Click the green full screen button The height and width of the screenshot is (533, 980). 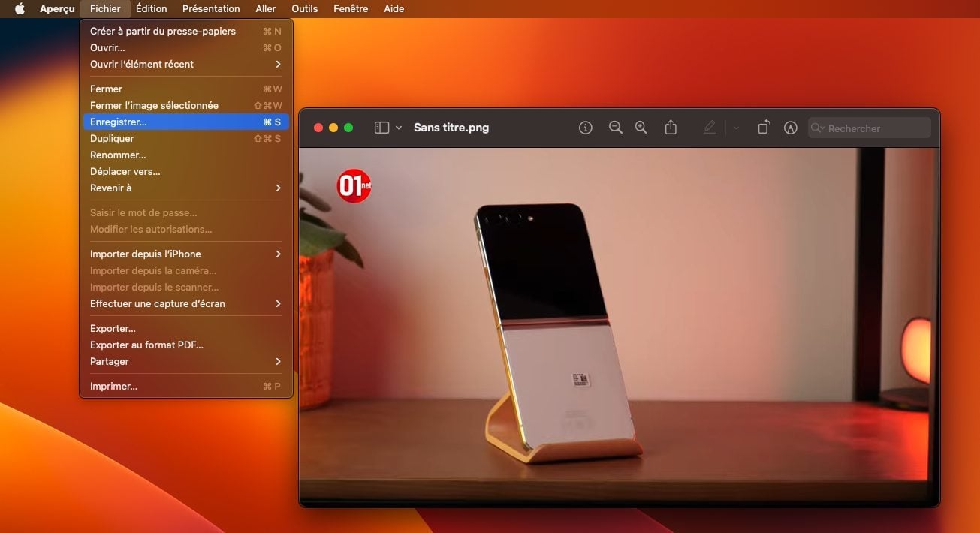(x=348, y=128)
